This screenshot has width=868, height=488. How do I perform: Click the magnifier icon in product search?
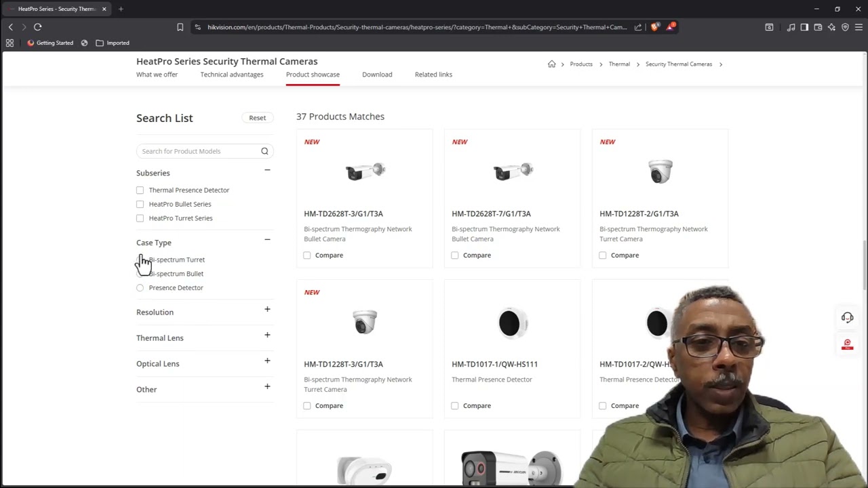click(x=264, y=151)
